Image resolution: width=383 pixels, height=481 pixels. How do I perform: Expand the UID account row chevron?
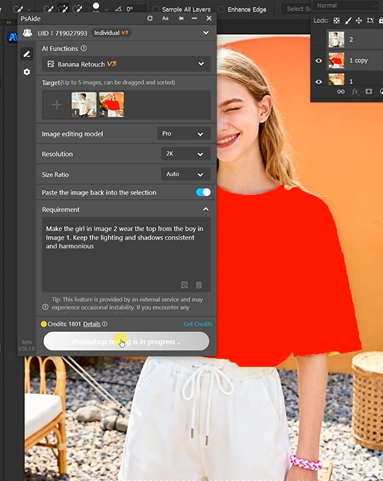[x=206, y=33]
